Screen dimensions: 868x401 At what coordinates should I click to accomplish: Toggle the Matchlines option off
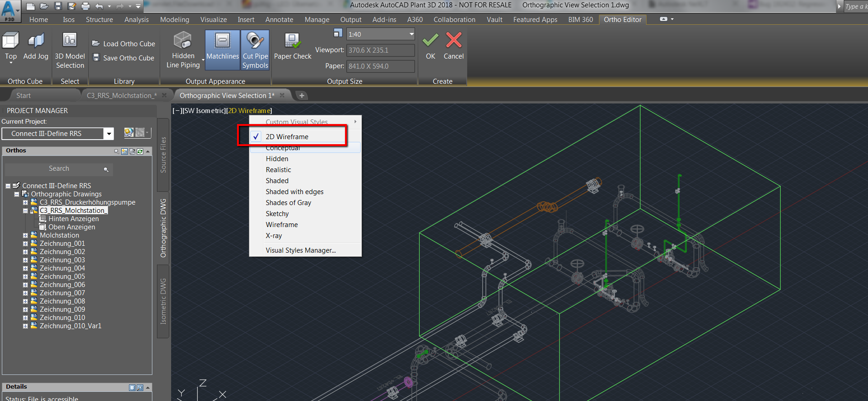pyautogui.click(x=222, y=50)
